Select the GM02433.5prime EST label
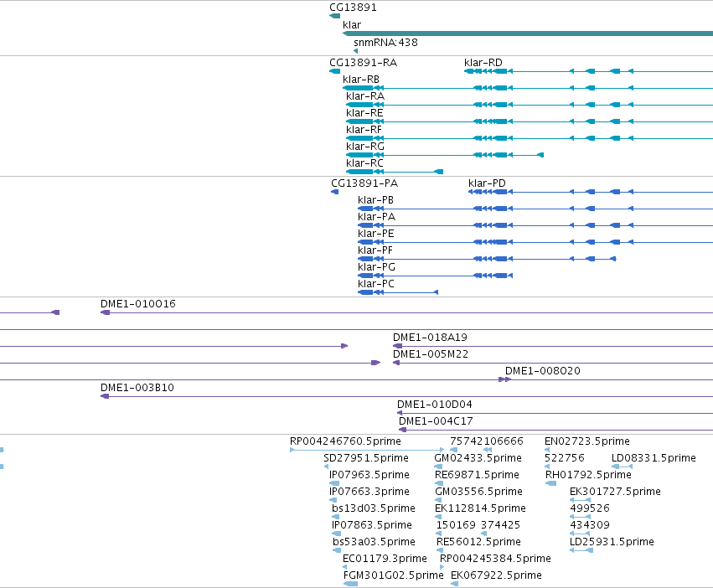Image resolution: width=713 pixels, height=588 pixels. [478, 458]
